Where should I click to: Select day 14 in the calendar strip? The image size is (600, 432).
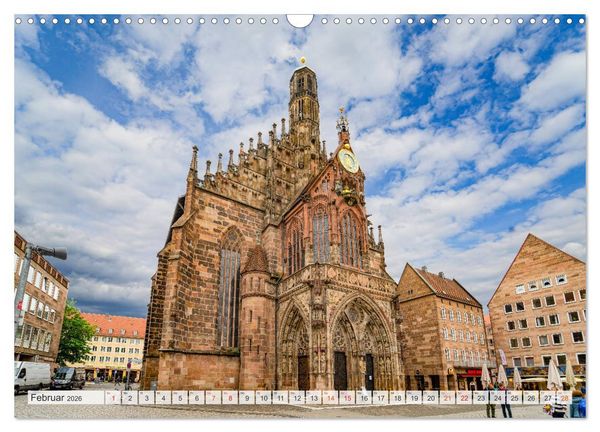click(330, 398)
